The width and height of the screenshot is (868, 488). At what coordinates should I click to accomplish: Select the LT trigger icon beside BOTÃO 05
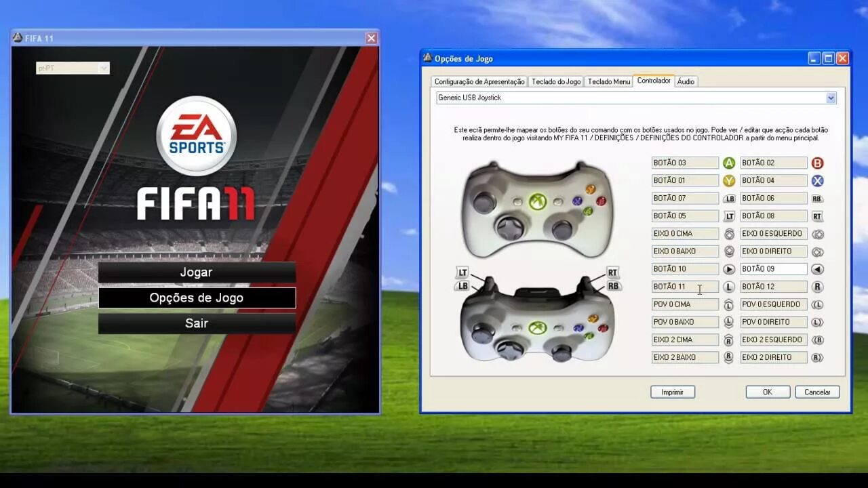tap(729, 216)
